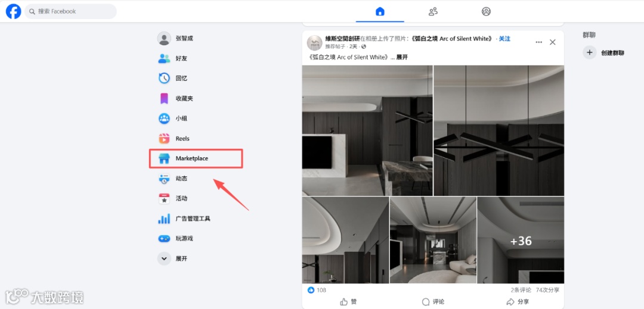Follow the page via 关注 link
Screen dimensions: 644x309
(x=504, y=39)
